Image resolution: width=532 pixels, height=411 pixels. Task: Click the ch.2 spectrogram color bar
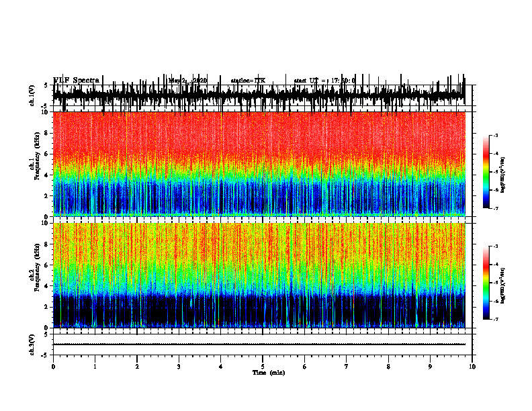click(486, 283)
